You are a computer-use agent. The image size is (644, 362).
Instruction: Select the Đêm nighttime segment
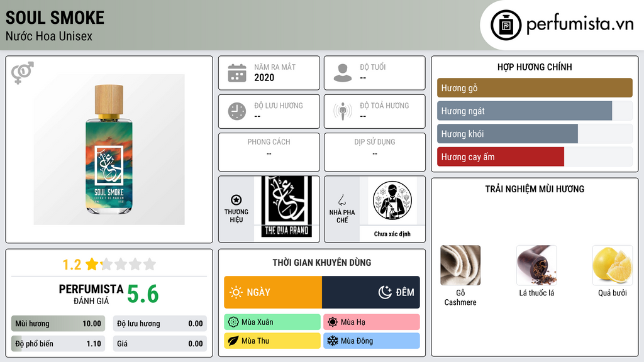(371, 292)
